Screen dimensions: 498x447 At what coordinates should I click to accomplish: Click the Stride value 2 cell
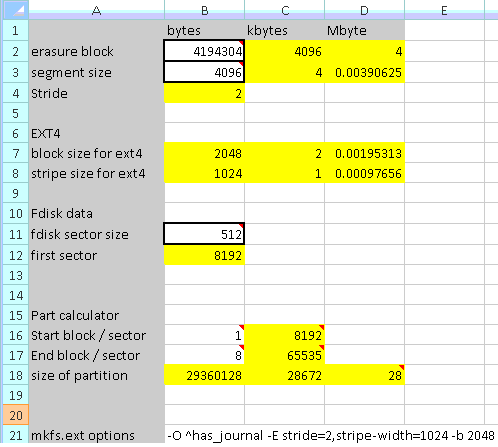[204, 93]
